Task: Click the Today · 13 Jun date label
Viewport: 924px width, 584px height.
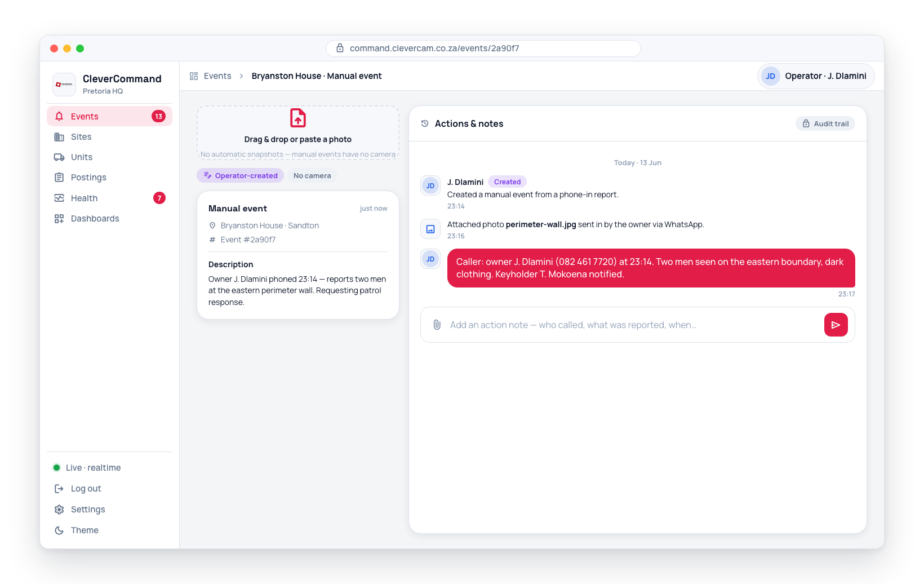Action: (x=638, y=162)
